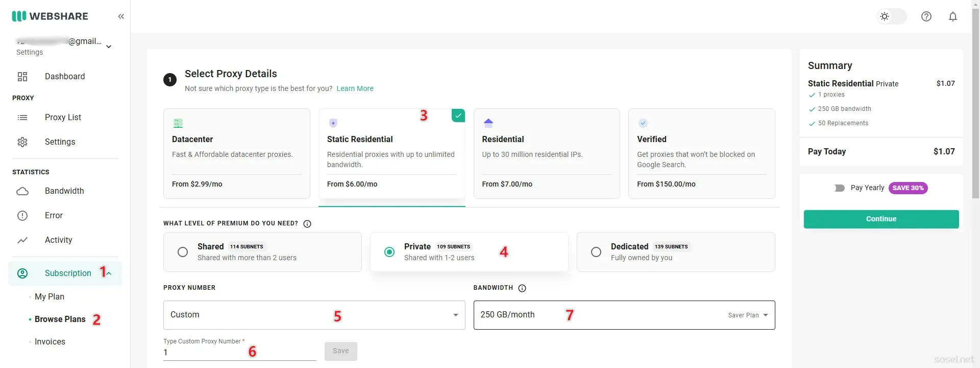The image size is (980, 368).
Task: Click the Save button
Action: click(341, 351)
